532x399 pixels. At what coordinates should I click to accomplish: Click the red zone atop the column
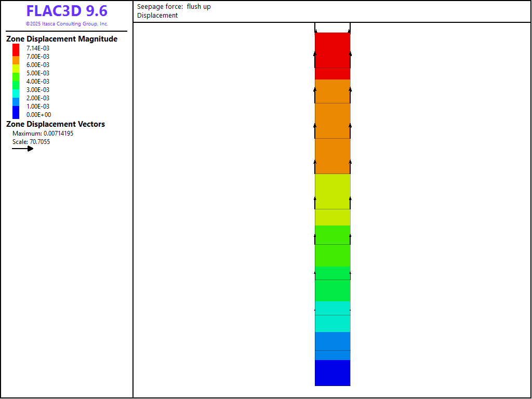coord(332,52)
